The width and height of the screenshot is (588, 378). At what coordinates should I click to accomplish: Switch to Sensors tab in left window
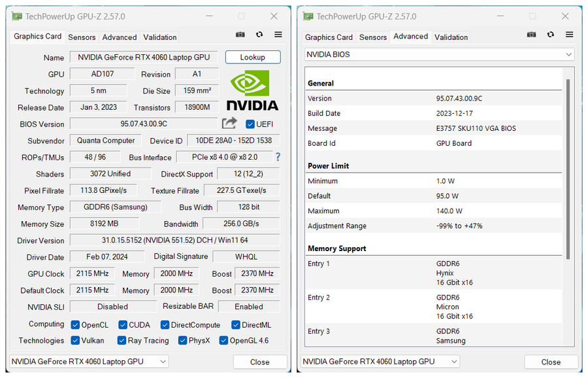point(82,37)
